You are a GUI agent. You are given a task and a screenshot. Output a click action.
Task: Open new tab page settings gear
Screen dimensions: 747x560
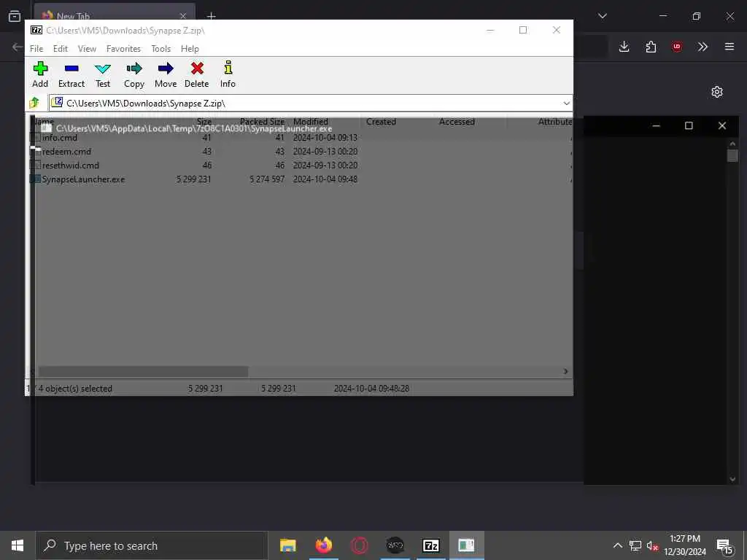[717, 92]
